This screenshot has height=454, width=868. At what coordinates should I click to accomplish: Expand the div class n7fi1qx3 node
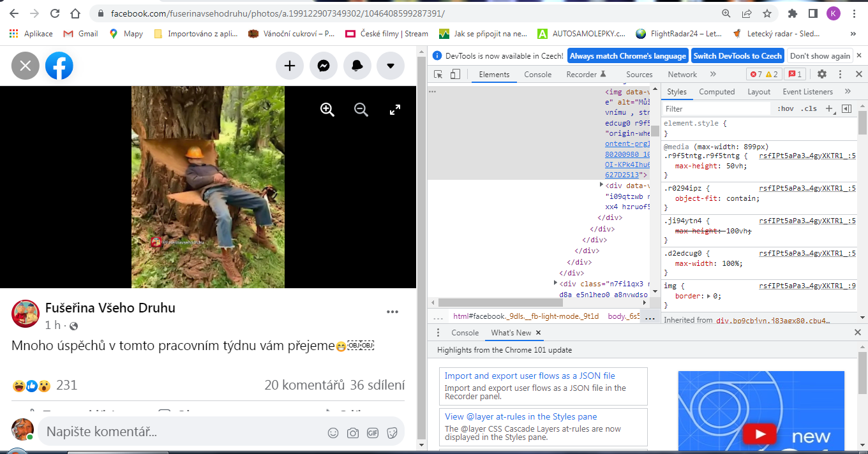tap(555, 282)
